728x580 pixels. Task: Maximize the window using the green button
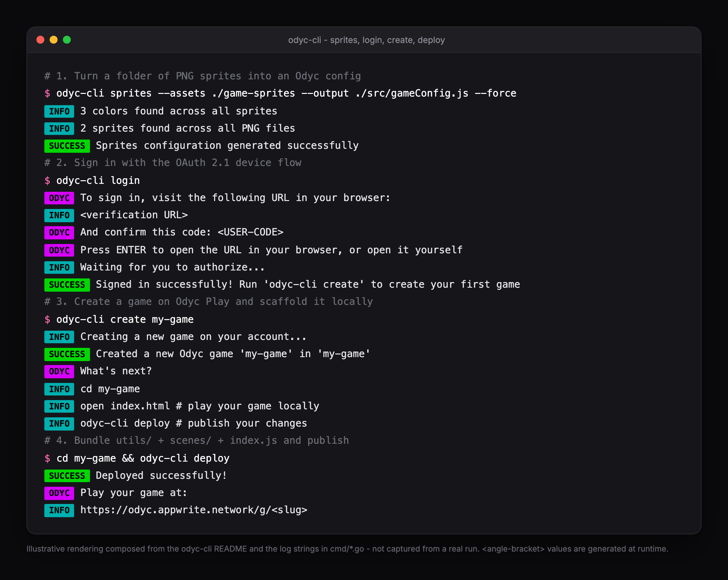click(x=67, y=40)
